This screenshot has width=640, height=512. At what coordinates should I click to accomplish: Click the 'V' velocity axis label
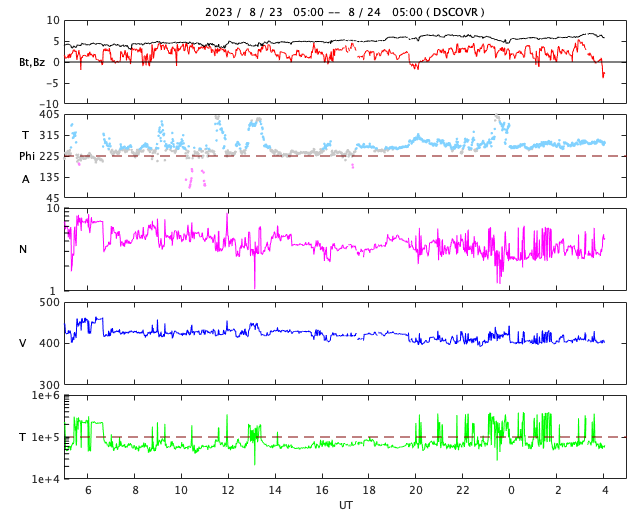coord(23,343)
